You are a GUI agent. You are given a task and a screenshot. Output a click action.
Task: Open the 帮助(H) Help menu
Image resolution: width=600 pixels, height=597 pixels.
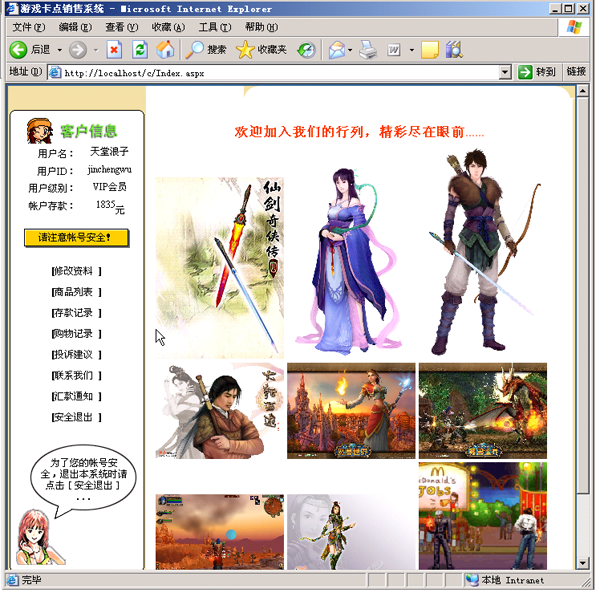pos(261,27)
